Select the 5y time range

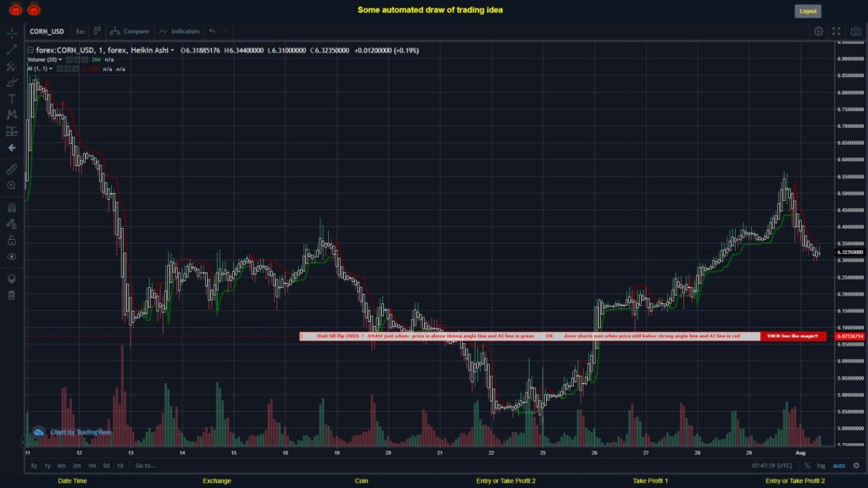pos(34,466)
